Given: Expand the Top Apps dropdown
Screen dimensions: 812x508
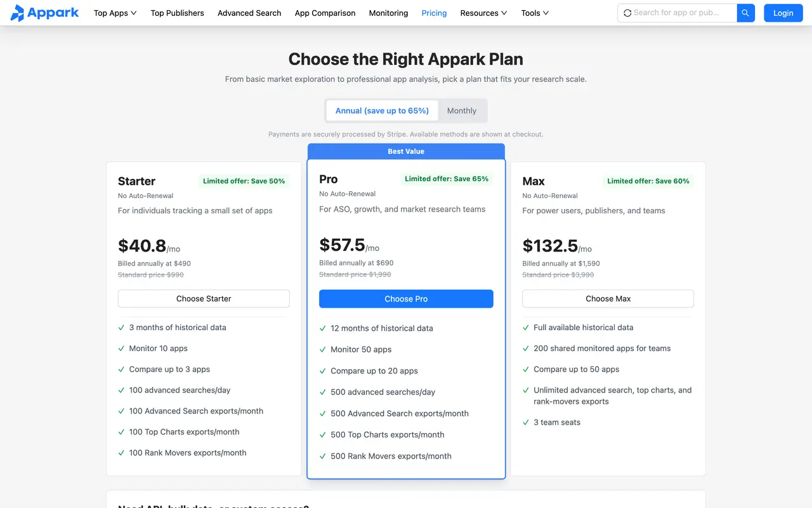Looking at the screenshot, I should pyautogui.click(x=115, y=13).
